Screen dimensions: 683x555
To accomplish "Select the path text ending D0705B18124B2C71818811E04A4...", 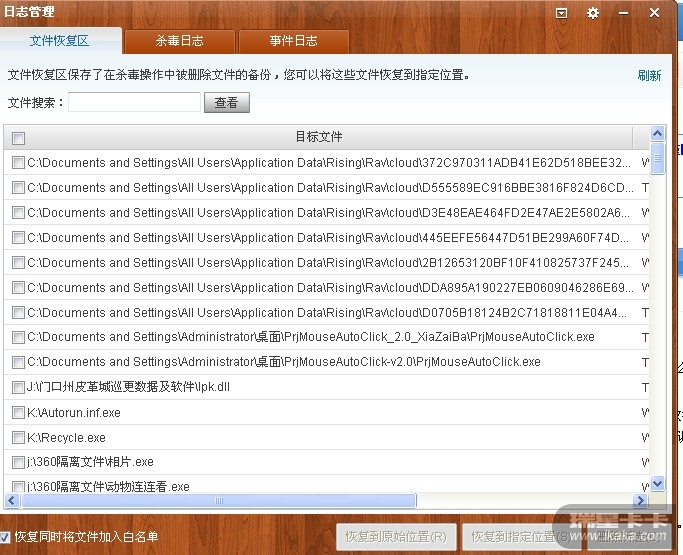I will coord(327,312).
